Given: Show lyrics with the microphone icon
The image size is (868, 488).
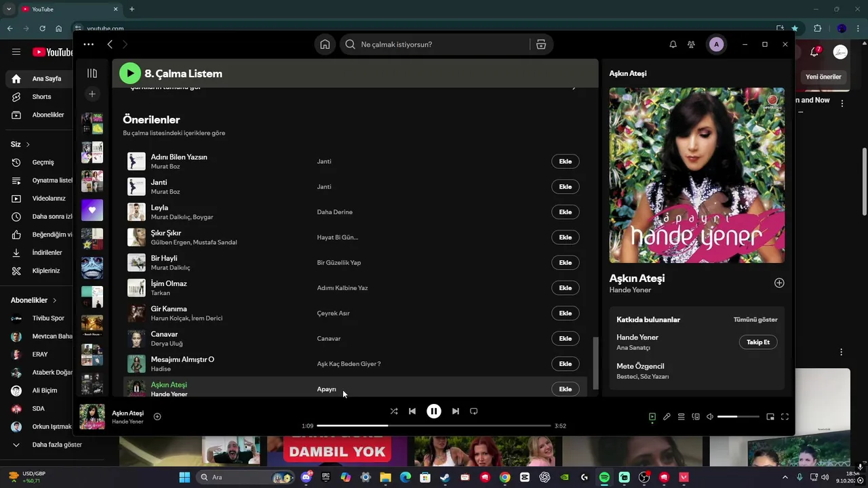Looking at the screenshot, I should pos(667,417).
